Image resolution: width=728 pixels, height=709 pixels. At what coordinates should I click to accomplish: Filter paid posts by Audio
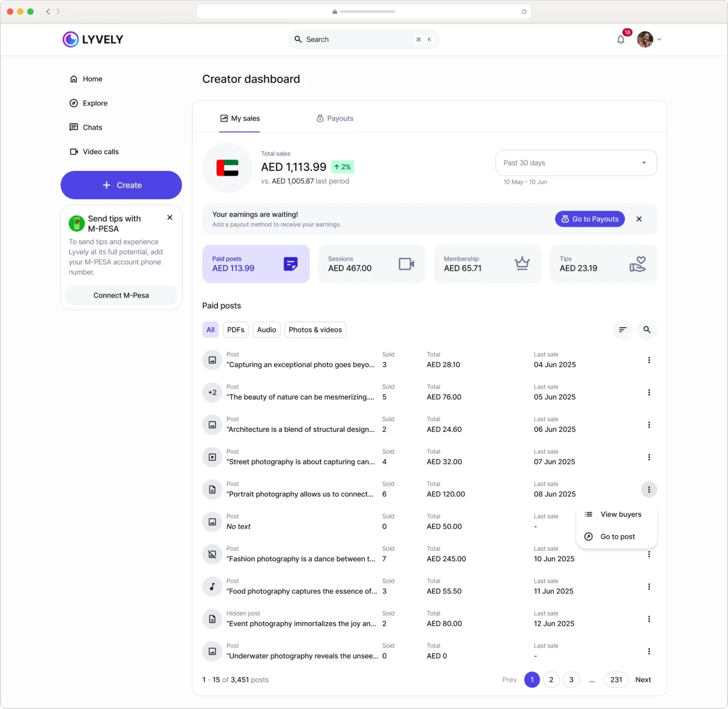tap(267, 330)
